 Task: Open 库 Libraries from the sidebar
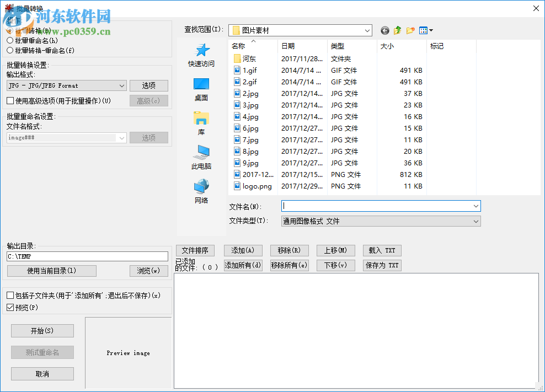(201, 121)
